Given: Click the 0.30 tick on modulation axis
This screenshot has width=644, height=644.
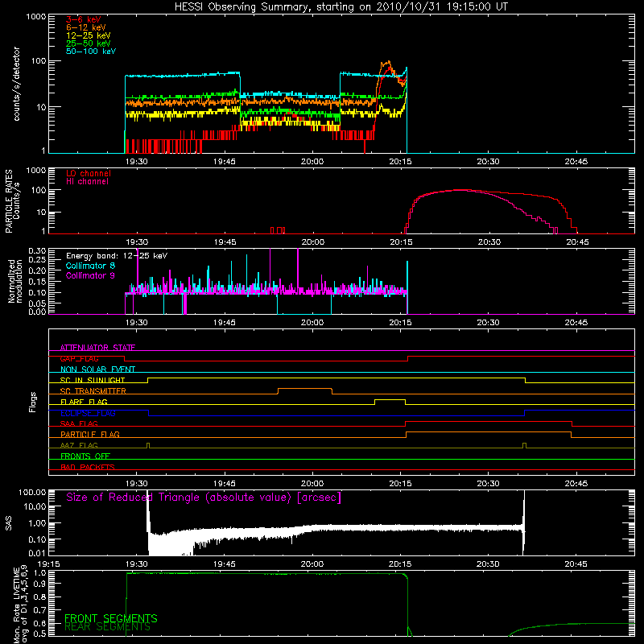Looking at the screenshot, I should pos(37,251).
